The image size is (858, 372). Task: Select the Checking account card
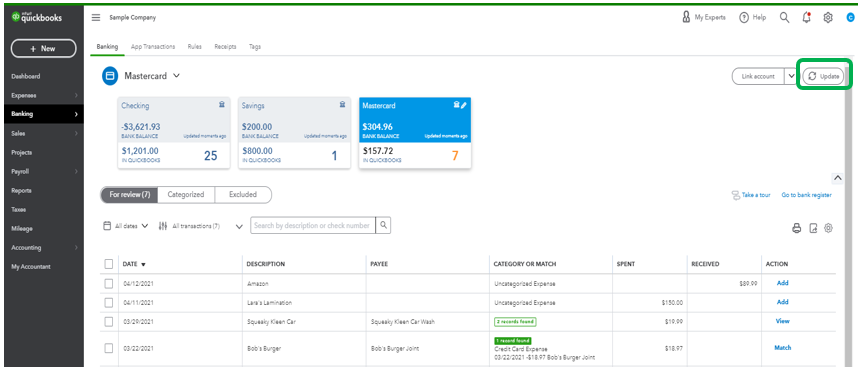point(174,133)
